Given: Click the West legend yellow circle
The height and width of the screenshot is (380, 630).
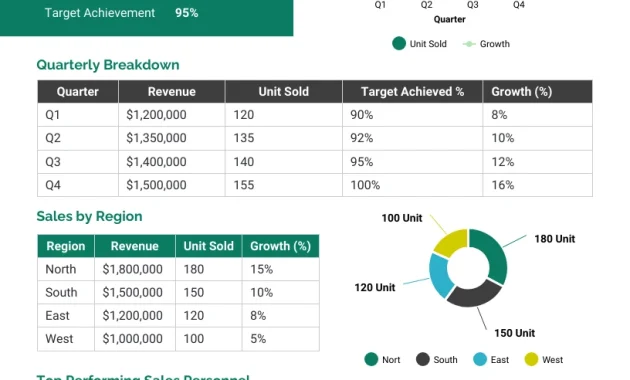Looking at the screenshot, I should point(531,359).
